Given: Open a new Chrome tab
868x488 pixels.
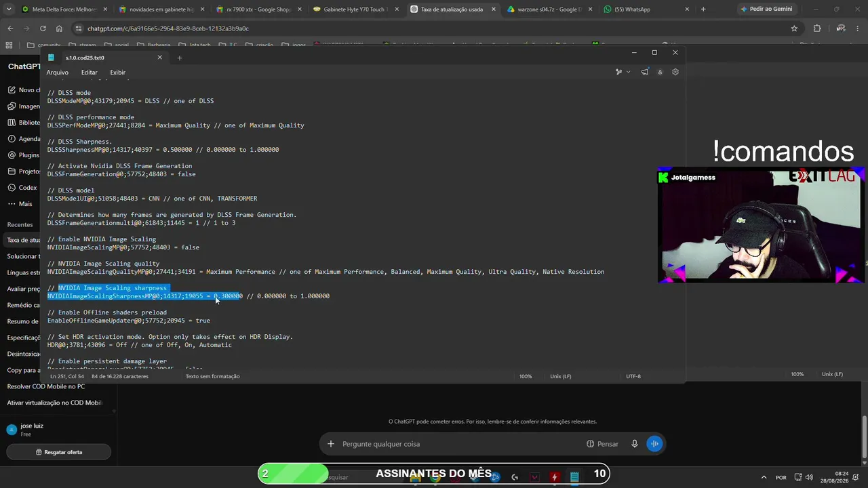Looking at the screenshot, I should (x=703, y=9).
